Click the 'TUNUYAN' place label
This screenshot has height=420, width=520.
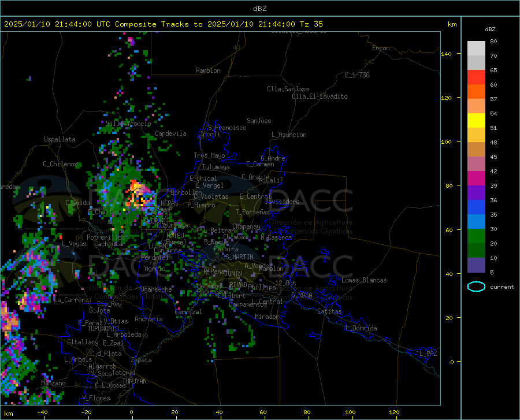134,381
